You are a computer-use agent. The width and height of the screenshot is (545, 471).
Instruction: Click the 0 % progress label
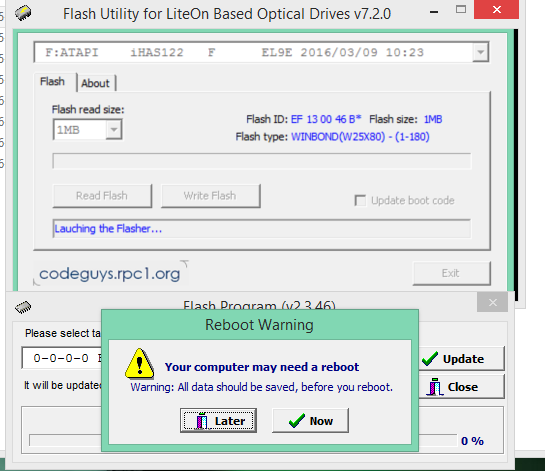tap(472, 441)
